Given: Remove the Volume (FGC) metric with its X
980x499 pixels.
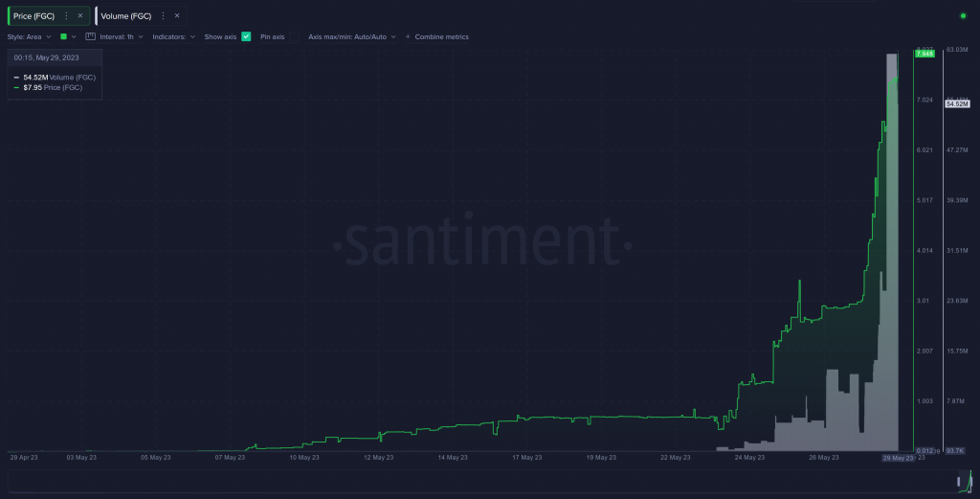Looking at the screenshot, I should 177,16.
